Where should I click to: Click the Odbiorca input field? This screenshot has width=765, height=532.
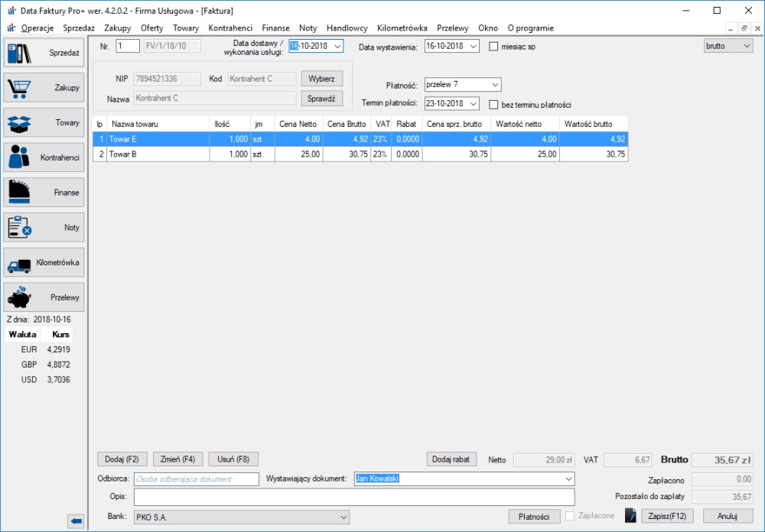(x=197, y=479)
